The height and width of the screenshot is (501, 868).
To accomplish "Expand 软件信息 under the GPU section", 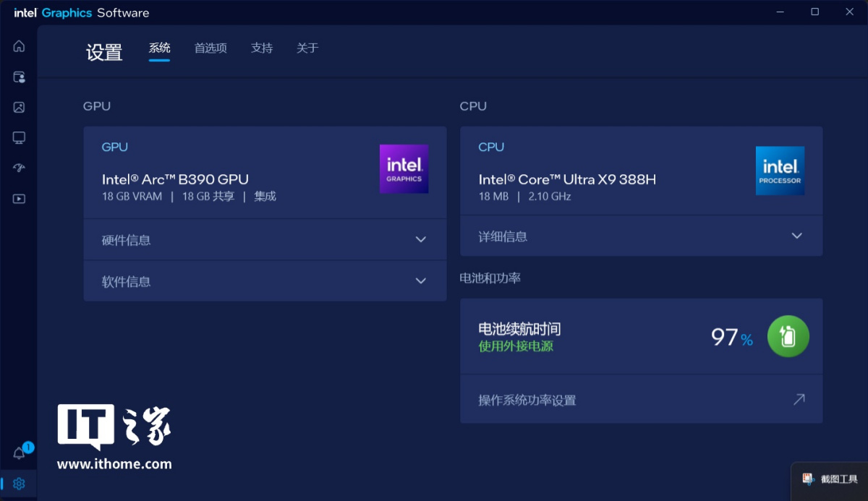I will (265, 281).
